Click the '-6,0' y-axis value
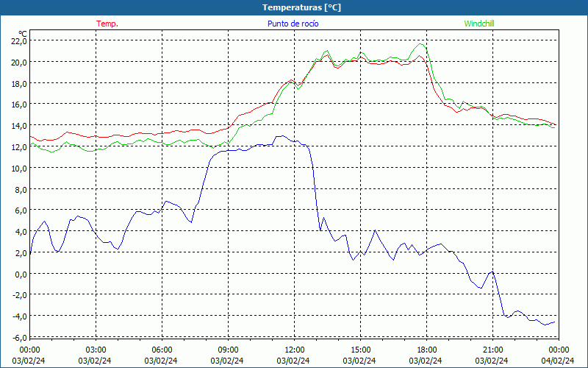Viewport: 588px width, 368px height. click(x=20, y=338)
